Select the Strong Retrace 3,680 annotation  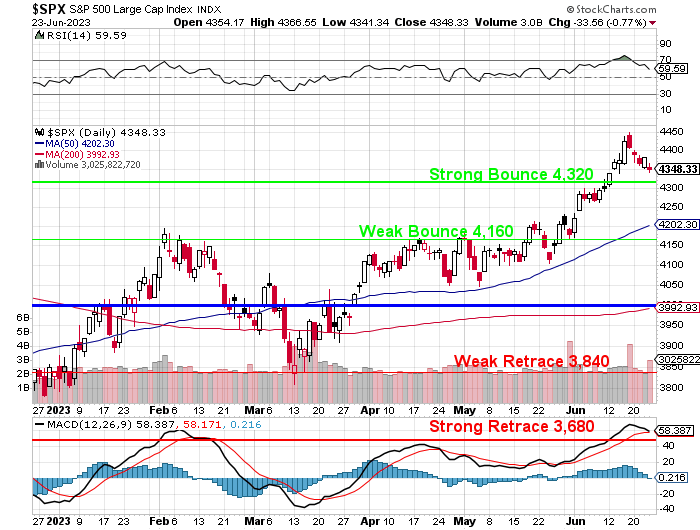coord(512,426)
